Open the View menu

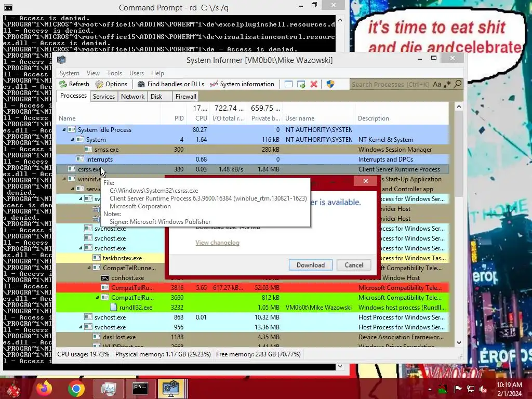pyautogui.click(x=93, y=73)
